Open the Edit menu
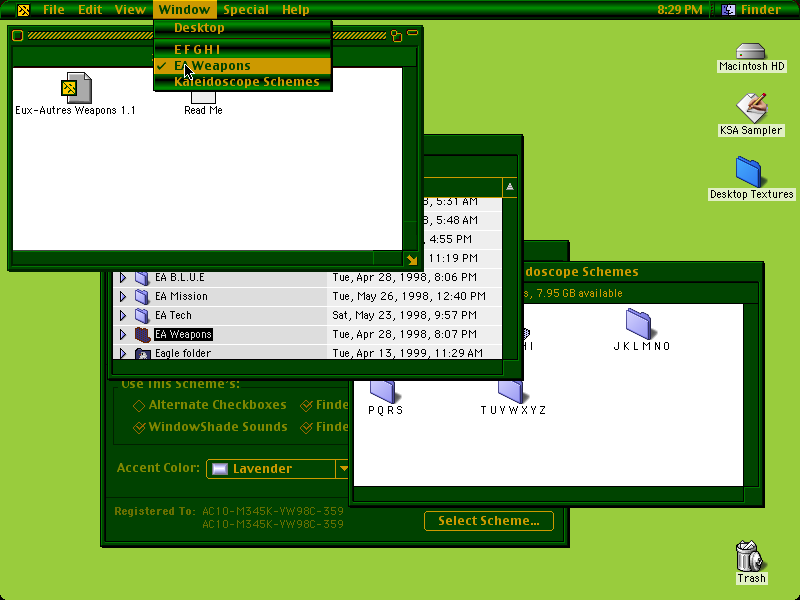Image resolution: width=800 pixels, height=600 pixels. 90,10
